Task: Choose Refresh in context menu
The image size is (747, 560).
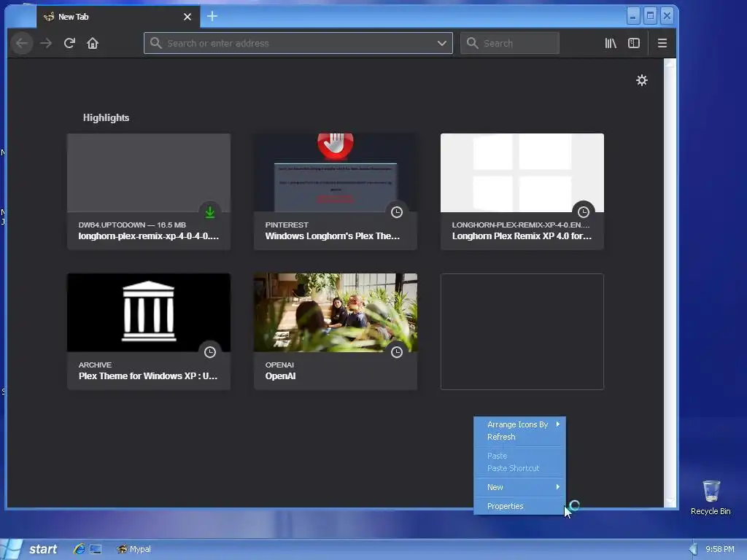Action: point(519,437)
